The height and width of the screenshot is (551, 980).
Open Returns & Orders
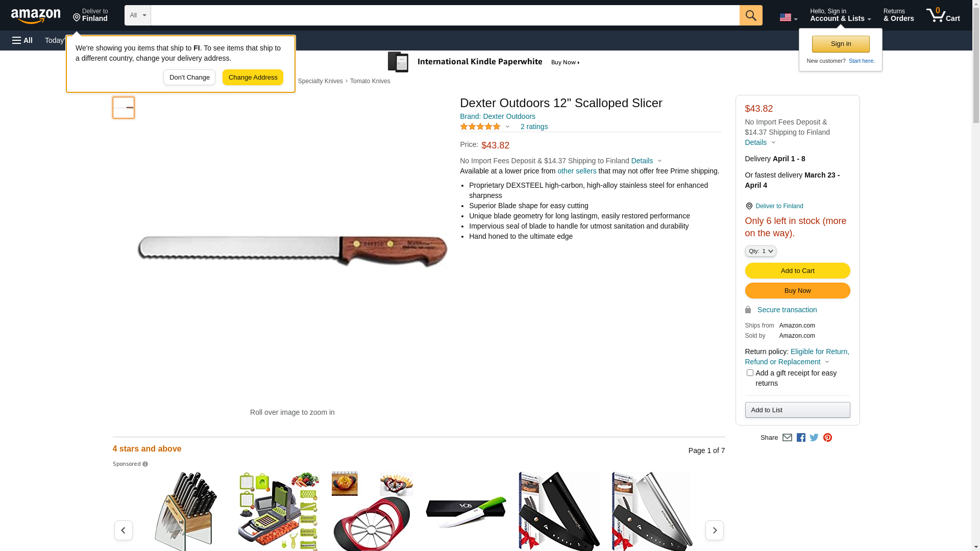(898, 15)
